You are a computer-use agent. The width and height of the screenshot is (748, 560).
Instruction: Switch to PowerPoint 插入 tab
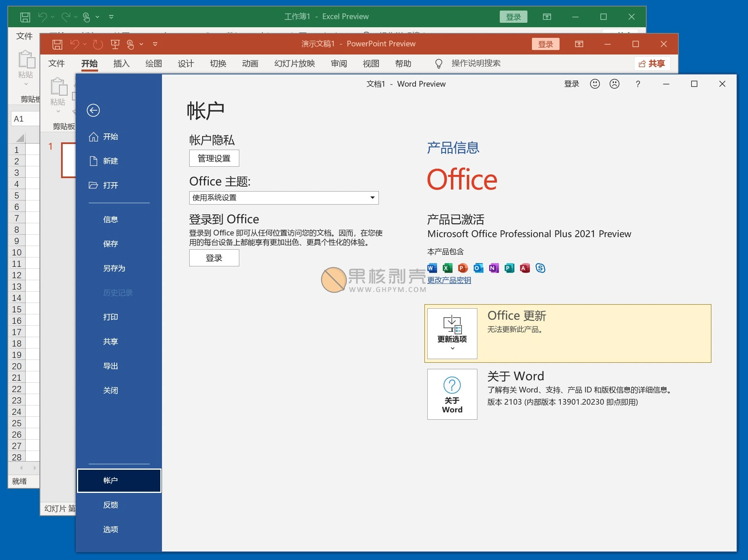click(x=121, y=63)
